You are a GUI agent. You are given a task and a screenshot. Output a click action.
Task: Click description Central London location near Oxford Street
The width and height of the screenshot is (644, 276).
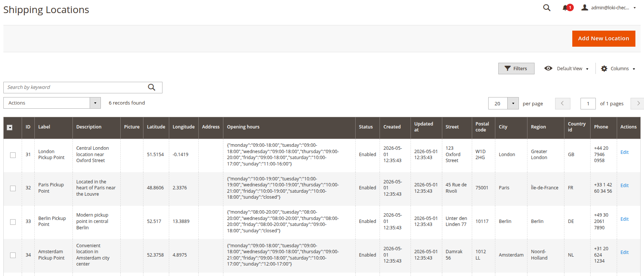[93, 155]
